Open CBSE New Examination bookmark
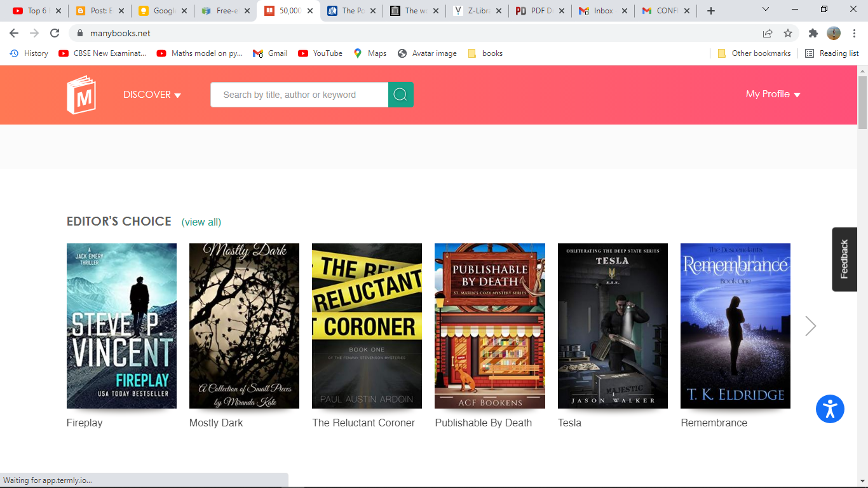Screen dimensions: 868x488 [x=102, y=53]
